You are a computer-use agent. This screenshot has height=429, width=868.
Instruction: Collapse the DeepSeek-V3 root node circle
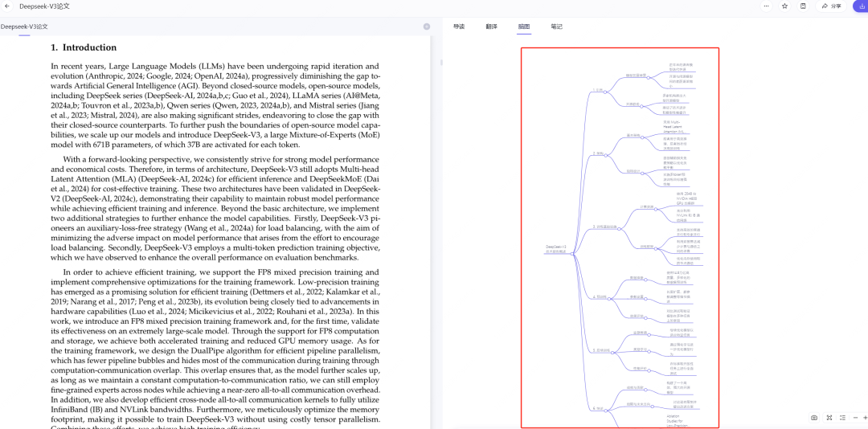pyautogui.click(x=572, y=253)
